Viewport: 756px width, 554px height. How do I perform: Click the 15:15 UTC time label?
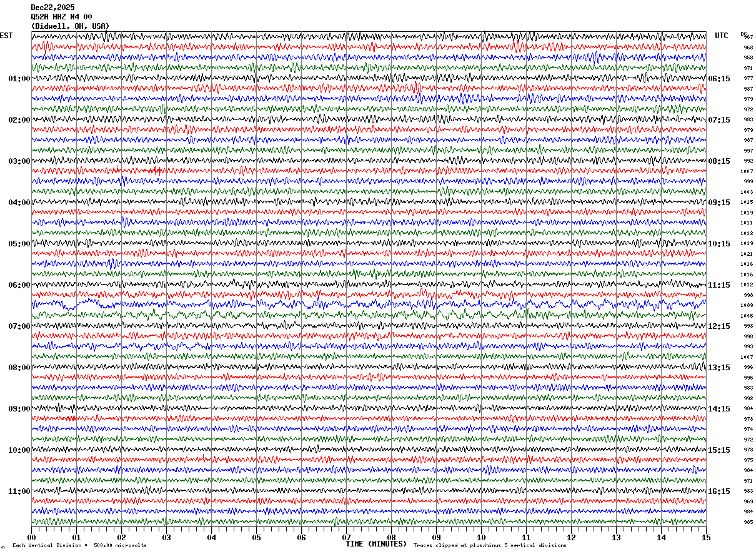(x=719, y=450)
